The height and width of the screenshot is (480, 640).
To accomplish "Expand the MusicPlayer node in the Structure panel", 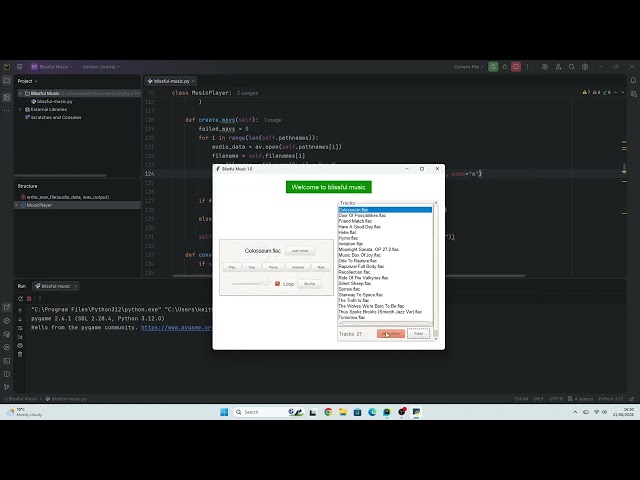I will [x=16, y=205].
